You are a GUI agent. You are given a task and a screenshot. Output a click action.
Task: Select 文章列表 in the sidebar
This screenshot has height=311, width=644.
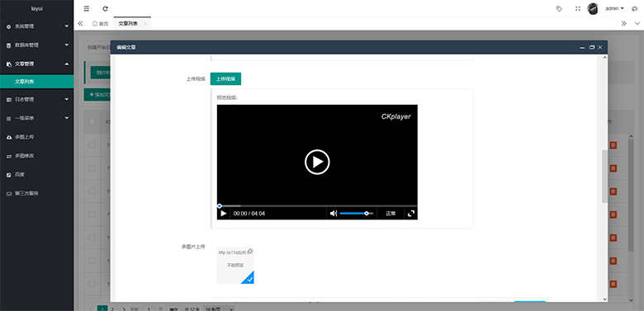pyautogui.click(x=37, y=82)
